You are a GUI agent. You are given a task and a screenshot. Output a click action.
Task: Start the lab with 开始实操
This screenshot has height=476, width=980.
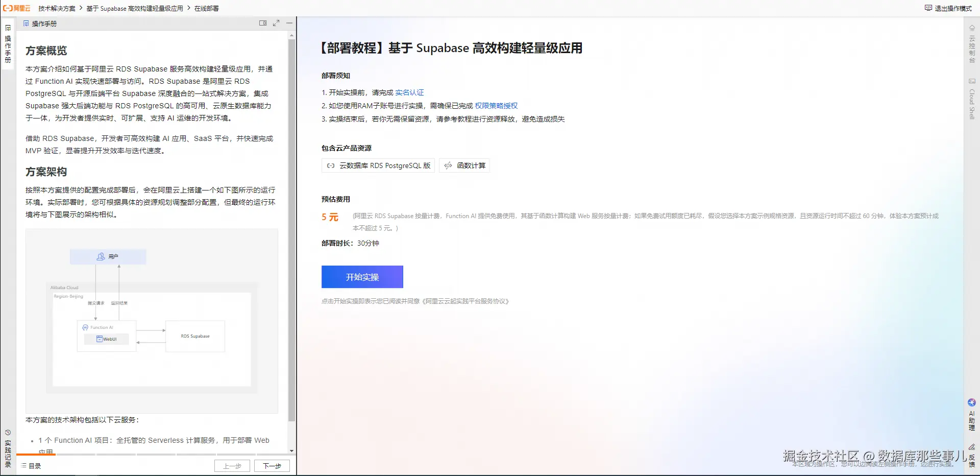click(362, 277)
